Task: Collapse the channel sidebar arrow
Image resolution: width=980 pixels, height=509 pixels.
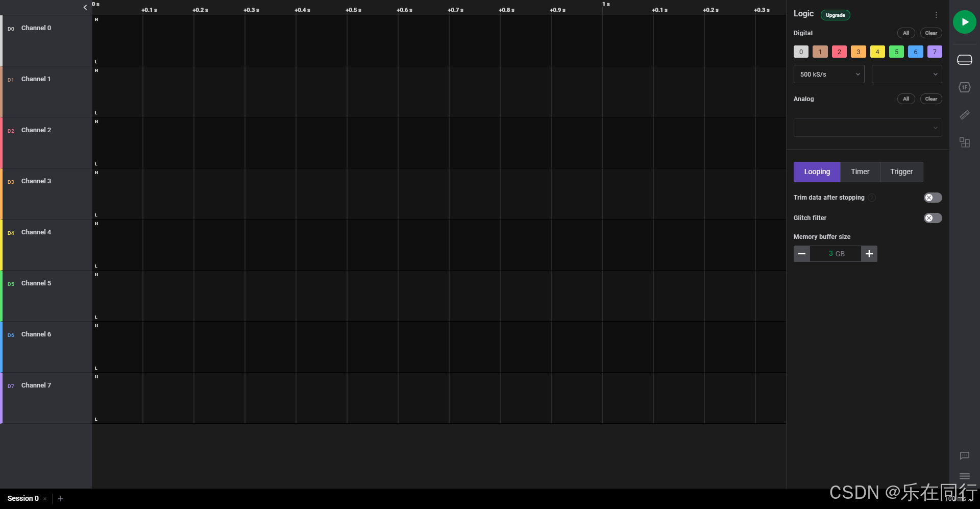Action: tap(85, 7)
